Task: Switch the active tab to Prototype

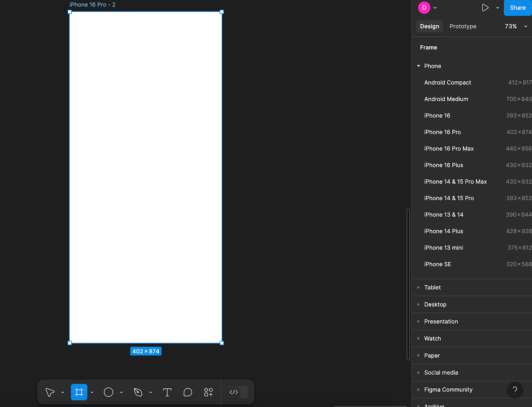Action: (x=462, y=26)
